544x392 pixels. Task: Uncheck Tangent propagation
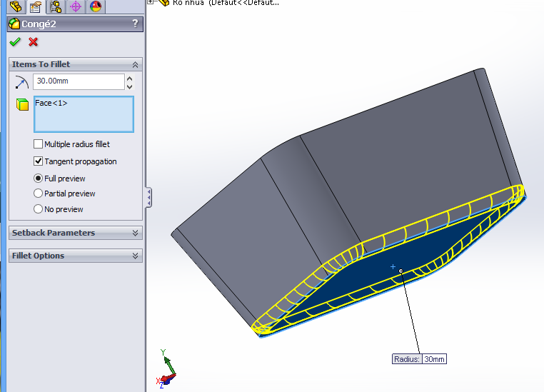tap(39, 161)
